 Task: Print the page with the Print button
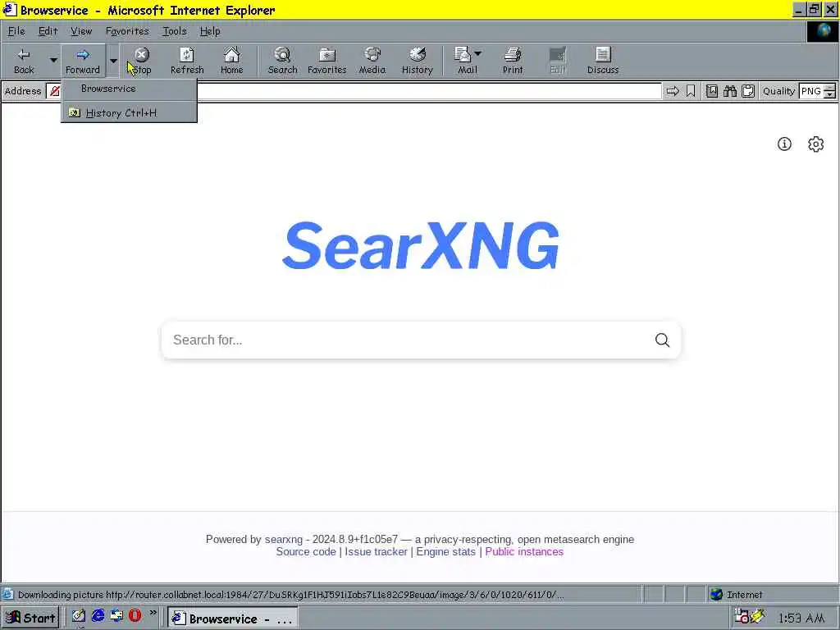point(513,61)
